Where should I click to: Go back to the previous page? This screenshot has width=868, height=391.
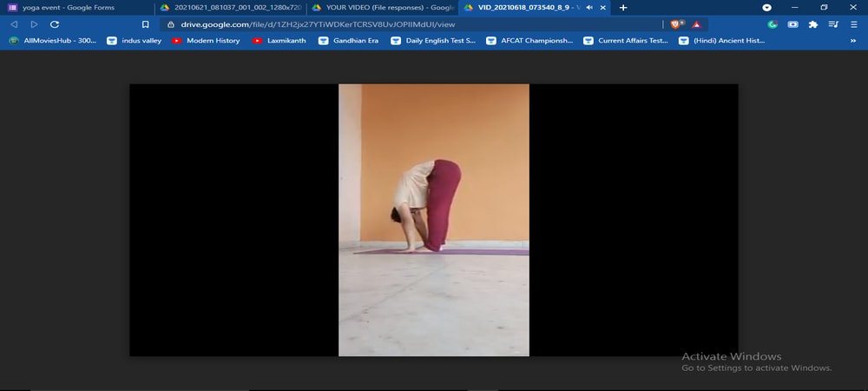click(14, 24)
